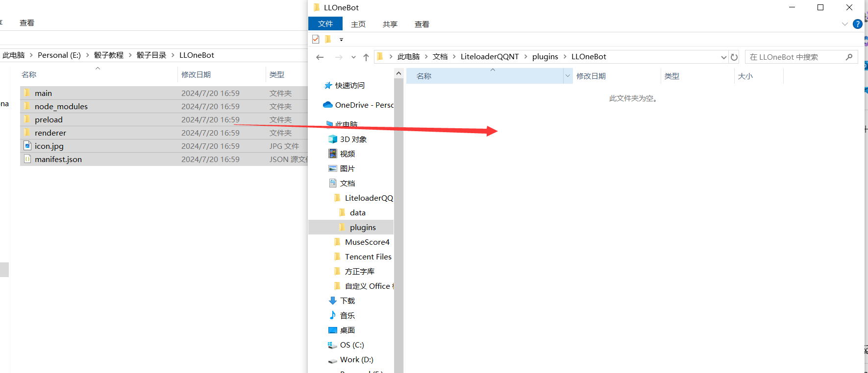Click Personal (E:) breadcrumb in left window
Viewport: 868px width, 373px height.
tap(59, 55)
